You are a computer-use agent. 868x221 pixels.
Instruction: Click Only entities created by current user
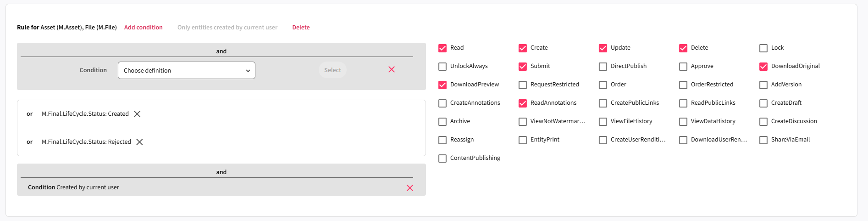tap(227, 27)
